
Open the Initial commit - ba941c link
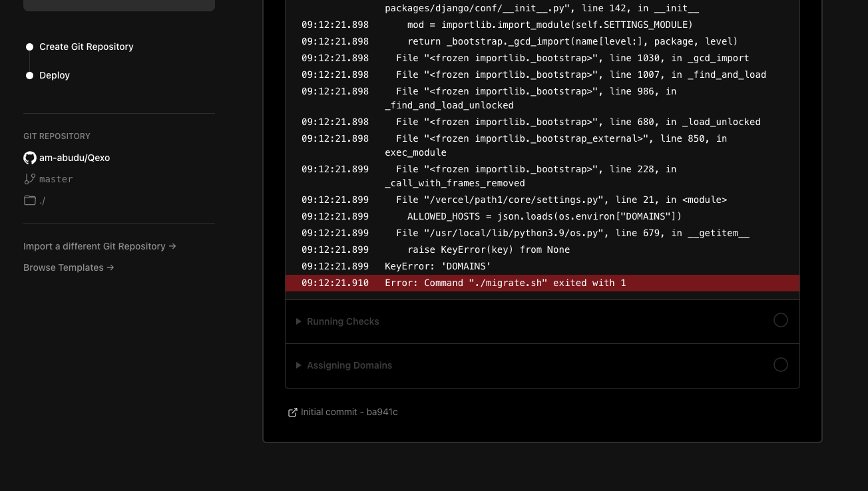[349, 412]
